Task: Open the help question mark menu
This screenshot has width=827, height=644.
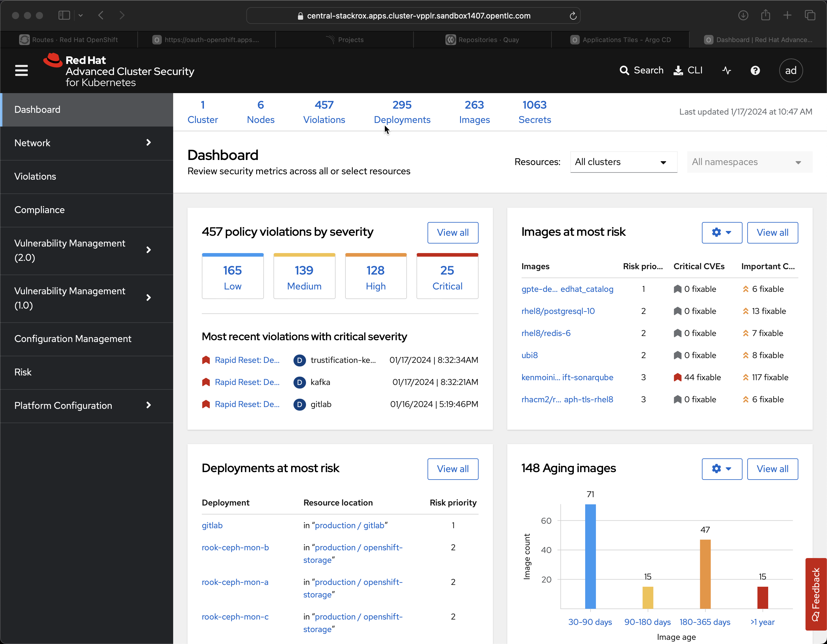Action: click(755, 70)
